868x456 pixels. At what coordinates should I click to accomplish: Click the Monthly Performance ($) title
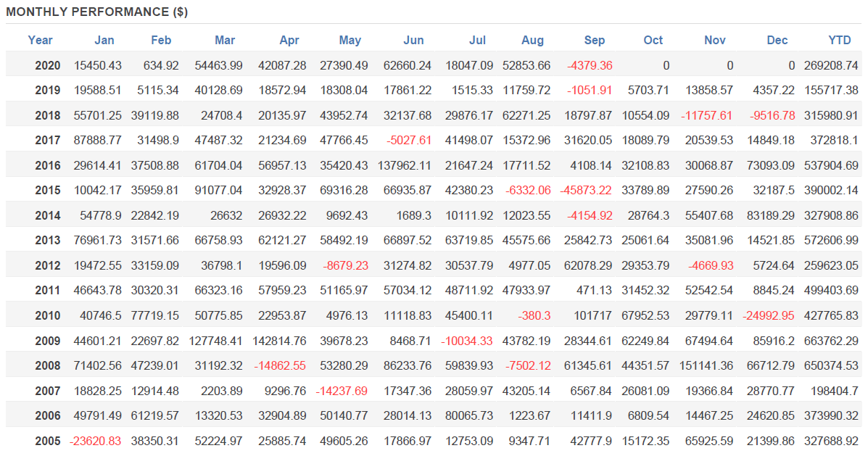click(x=97, y=12)
